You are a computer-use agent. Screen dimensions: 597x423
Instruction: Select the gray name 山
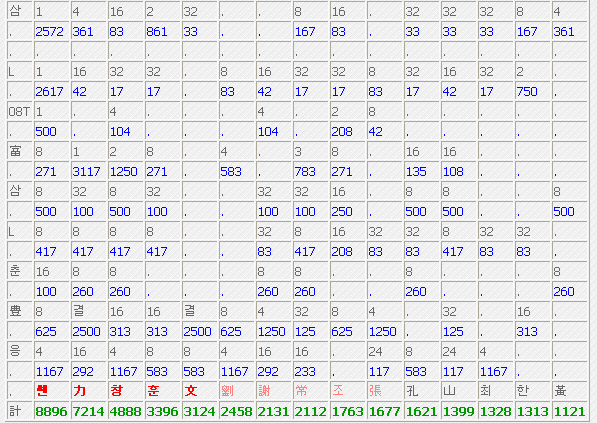click(x=449, y=391)
